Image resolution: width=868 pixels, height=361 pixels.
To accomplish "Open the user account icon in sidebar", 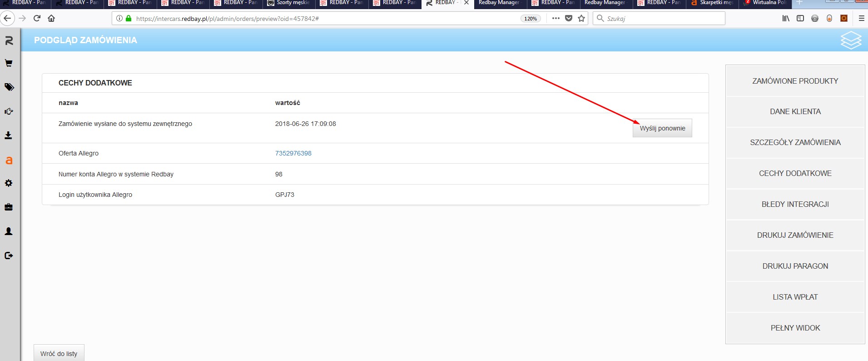I will 9,231.
